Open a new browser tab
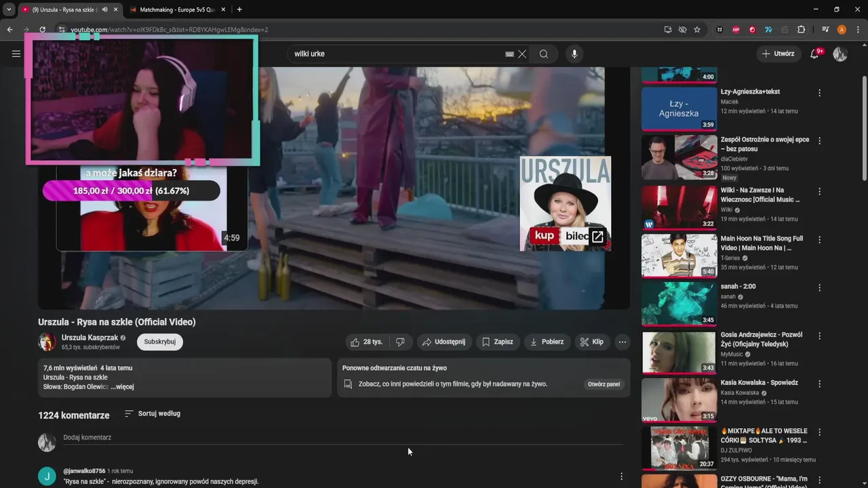868x488 pixels. click(239, 9)
